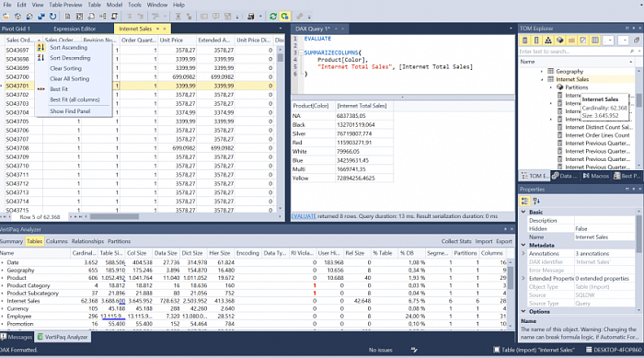Image resolution: width=644 pixels, height=358 pixels.
Task: Click the horizontal scrollbar of table preview grid
Action: 114,216
